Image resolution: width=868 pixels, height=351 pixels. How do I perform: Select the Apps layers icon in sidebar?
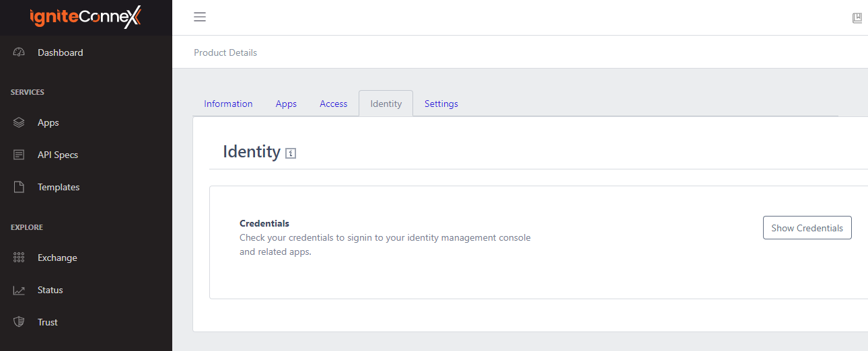(x=19, y=123)
